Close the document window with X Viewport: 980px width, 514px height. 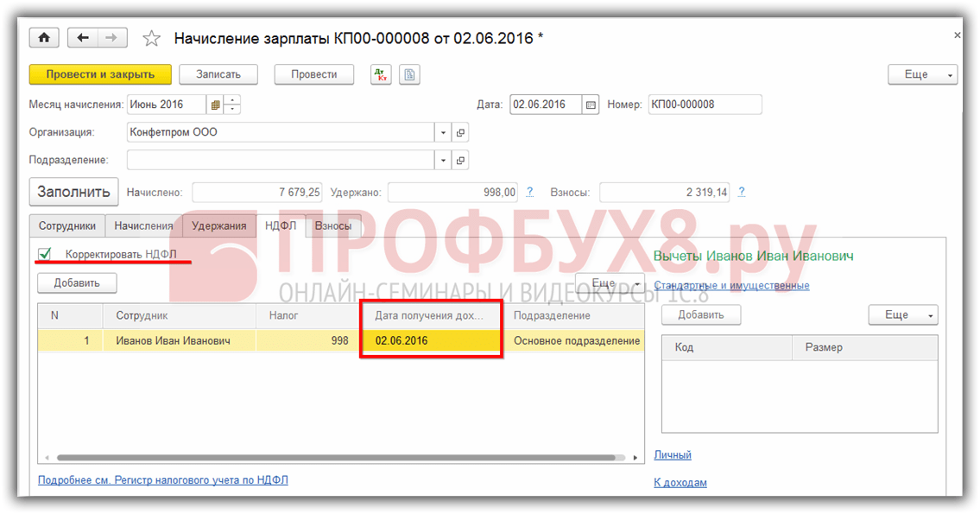tap(957, 35)
